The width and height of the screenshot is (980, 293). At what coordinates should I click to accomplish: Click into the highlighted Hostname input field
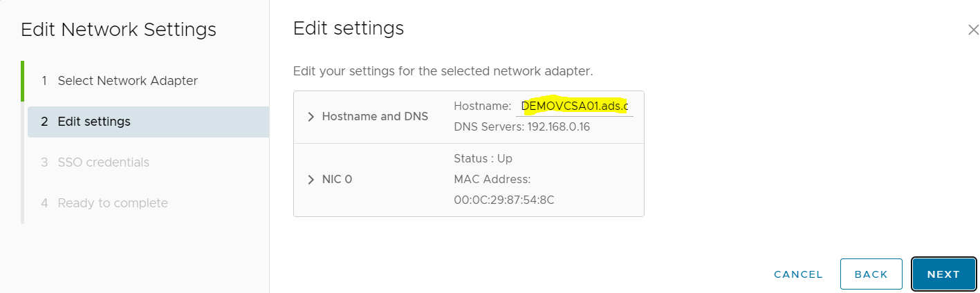click(x=575, y=106)
